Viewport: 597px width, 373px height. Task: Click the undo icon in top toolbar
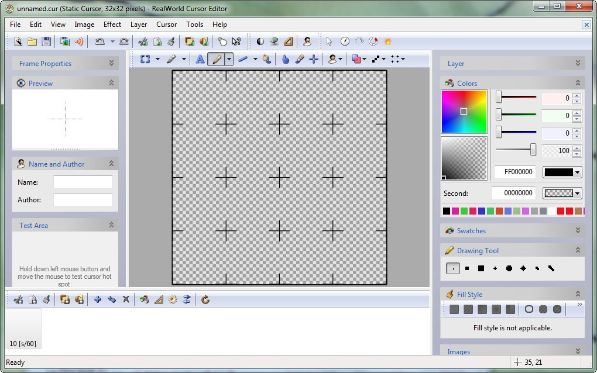coord(100,41)
